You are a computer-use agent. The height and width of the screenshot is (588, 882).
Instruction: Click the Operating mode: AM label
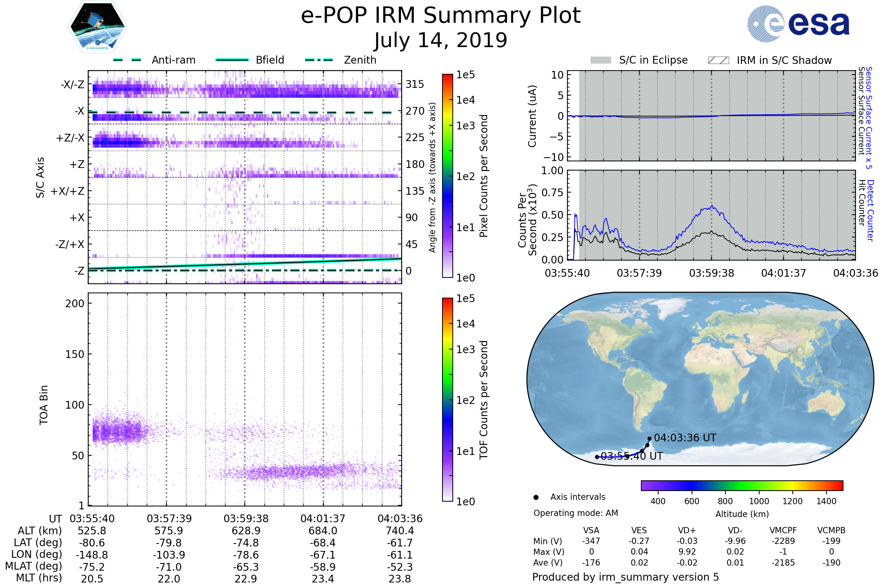click(576, 513)
